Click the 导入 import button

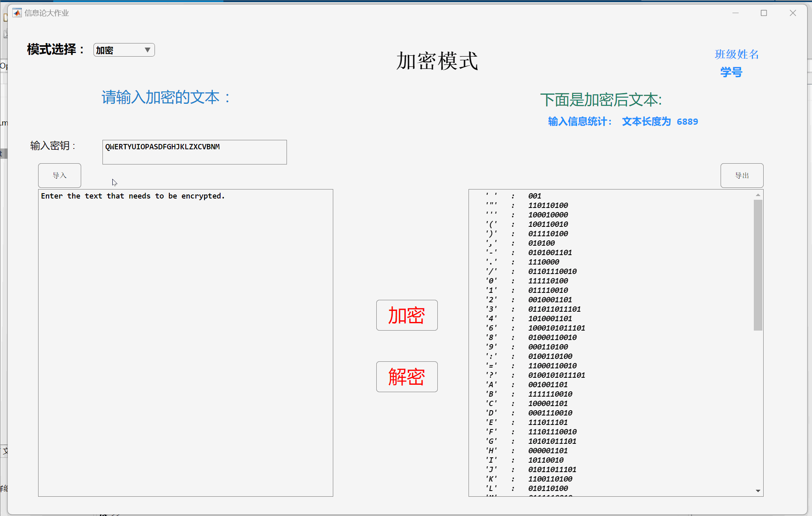[x=59, y=176]
